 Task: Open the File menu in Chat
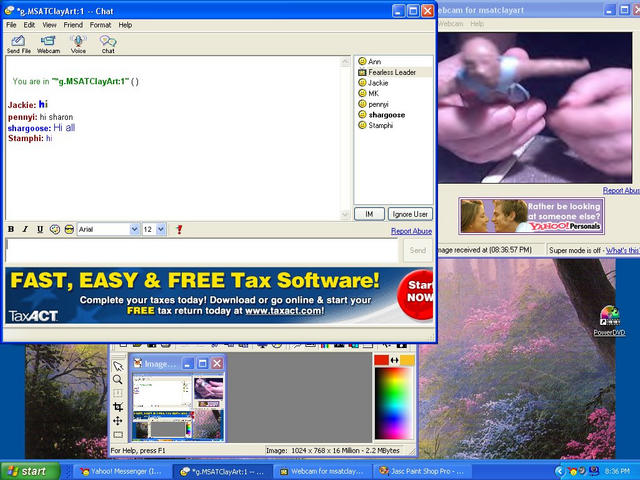click(x=11, y=25)
